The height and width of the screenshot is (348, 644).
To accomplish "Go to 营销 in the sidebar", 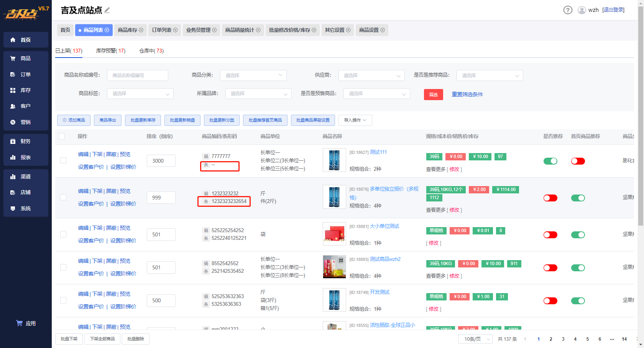I will point(26,122).
